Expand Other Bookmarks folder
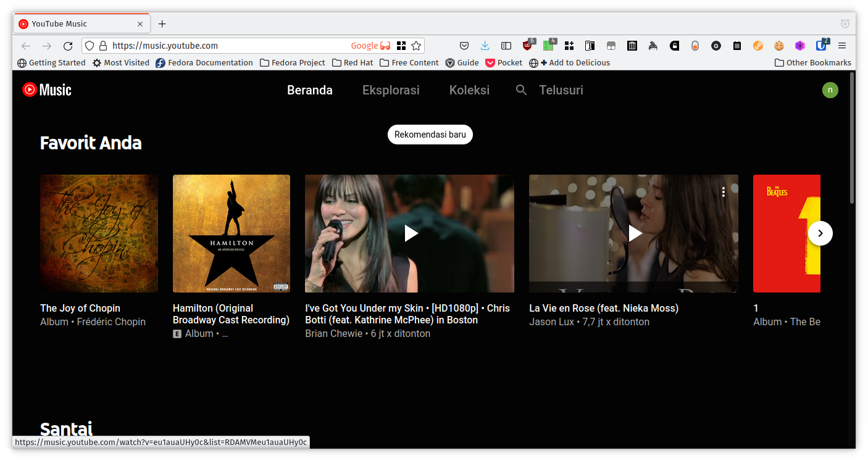The image size is (868, 461). [813, 62]
